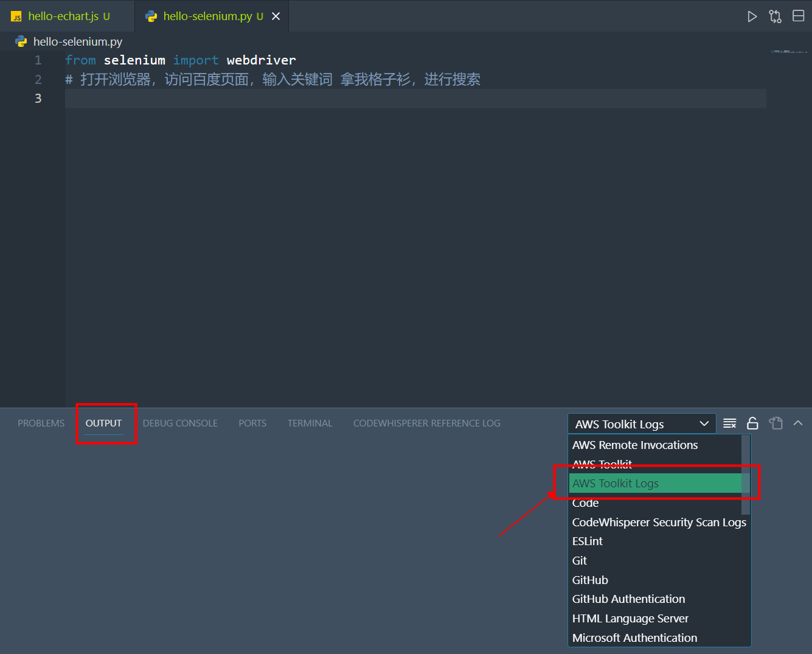Image resolution: width=812 pixels, height=654 pixels.
Task: Select GitHub Authentication channel
Action: 659,599
